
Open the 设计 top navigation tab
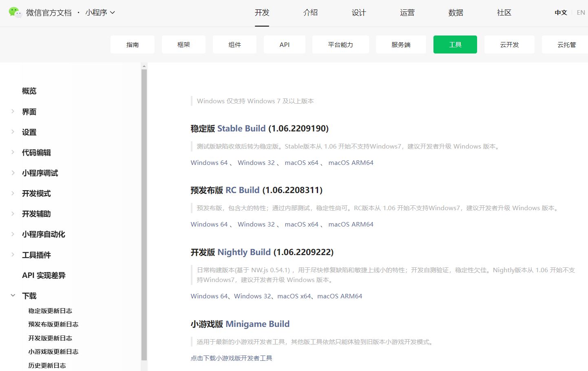[359, 13]
